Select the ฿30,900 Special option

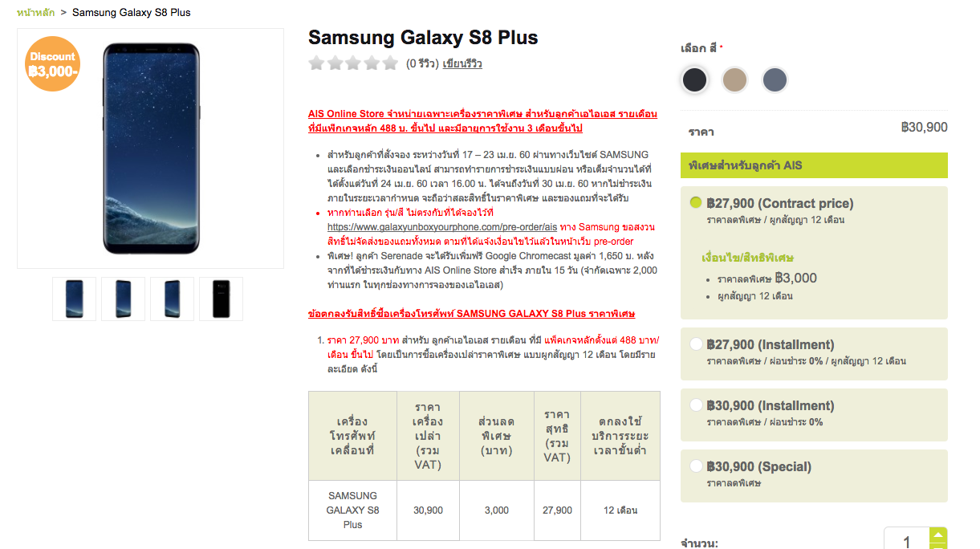697,466
